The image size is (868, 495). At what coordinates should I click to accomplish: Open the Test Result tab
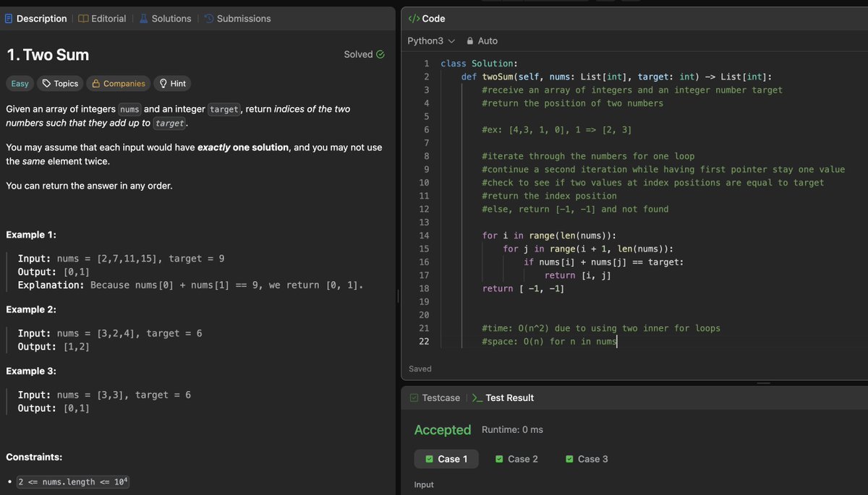click(503, 398)
